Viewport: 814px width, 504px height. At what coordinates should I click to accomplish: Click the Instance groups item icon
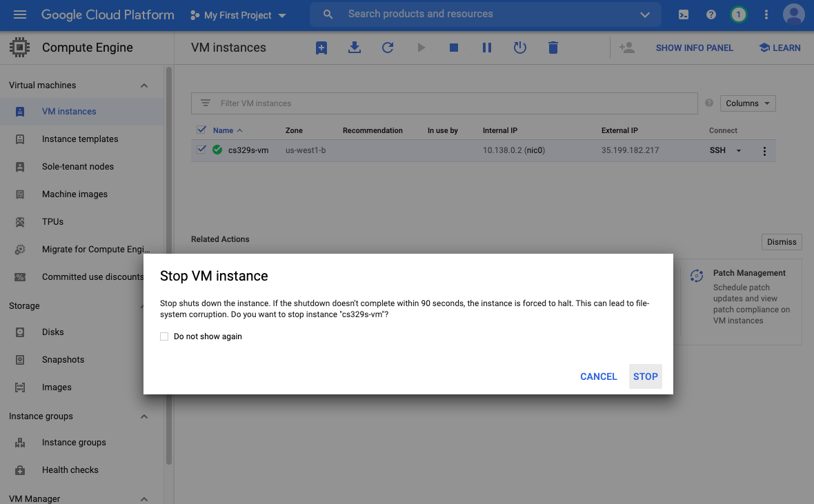click(x=20, y=442)
